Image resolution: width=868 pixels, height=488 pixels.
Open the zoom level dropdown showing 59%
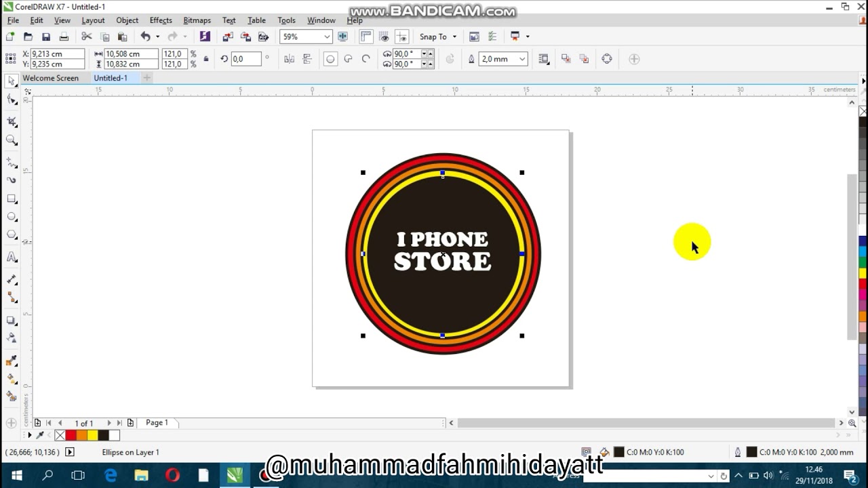tap(328, 36)
